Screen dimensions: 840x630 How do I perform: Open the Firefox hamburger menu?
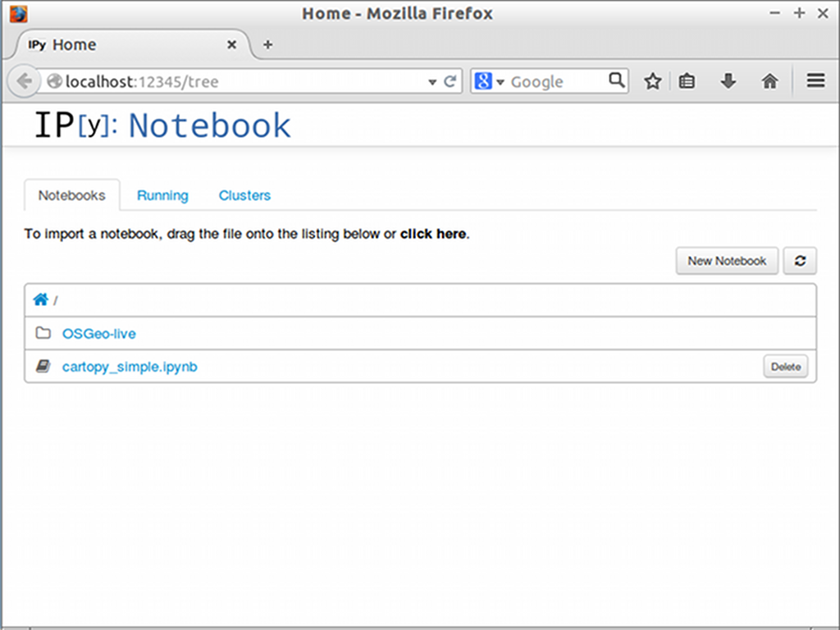pyautogui.click(x=815, y=81)
